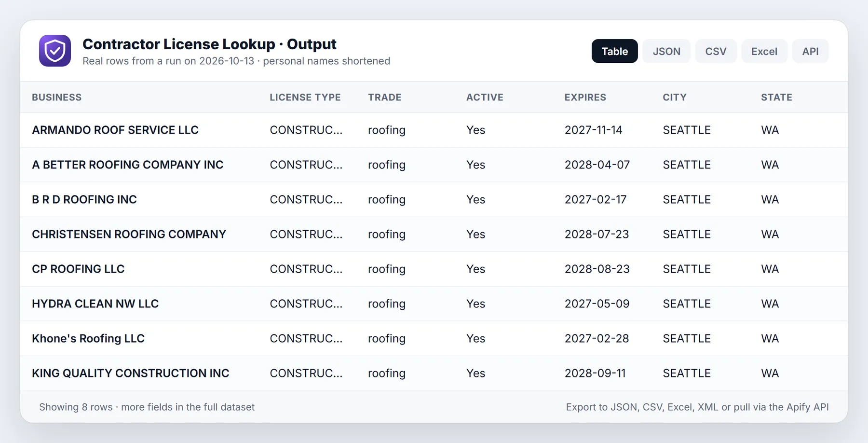Screen dimensions: 868x443
Task: Click expiry date 2027-02-28
Action: 597,338
